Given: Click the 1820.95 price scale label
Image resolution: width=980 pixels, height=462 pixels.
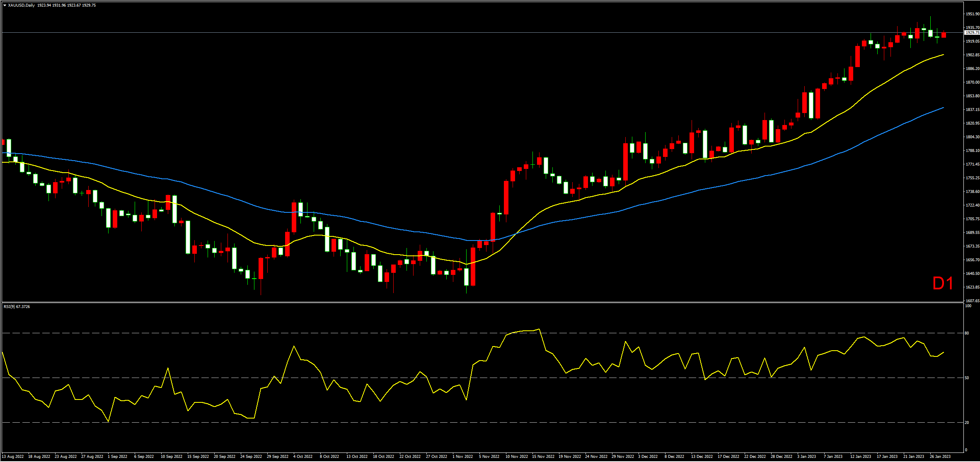Looking at the screenshot, I should 973,123.
